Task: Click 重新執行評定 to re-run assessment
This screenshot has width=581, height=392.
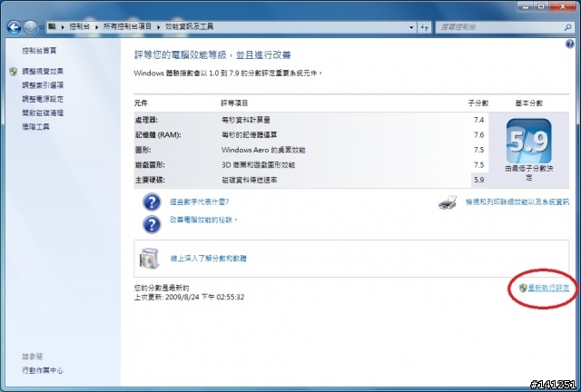Action: tap(548, 288)
